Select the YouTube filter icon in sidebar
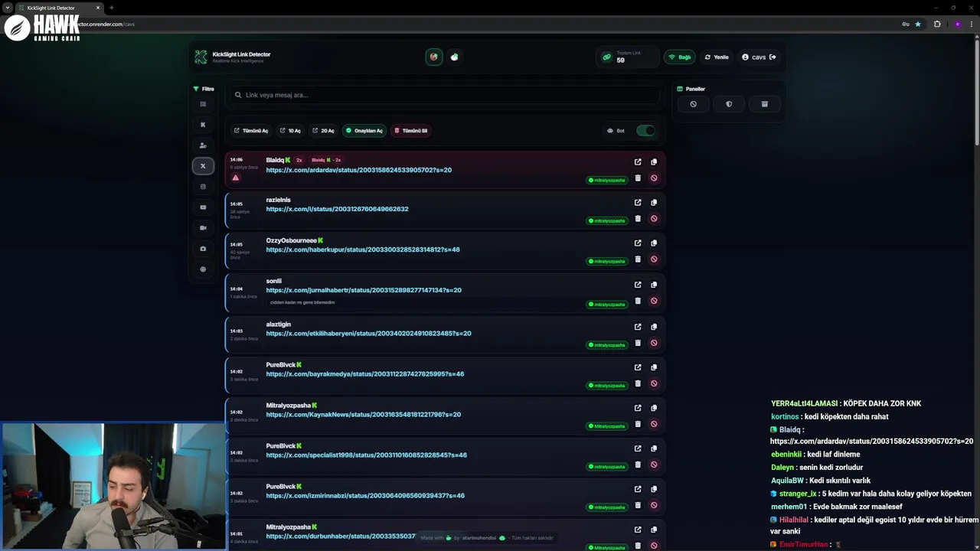The image size is (980, 551). (203, 207)
